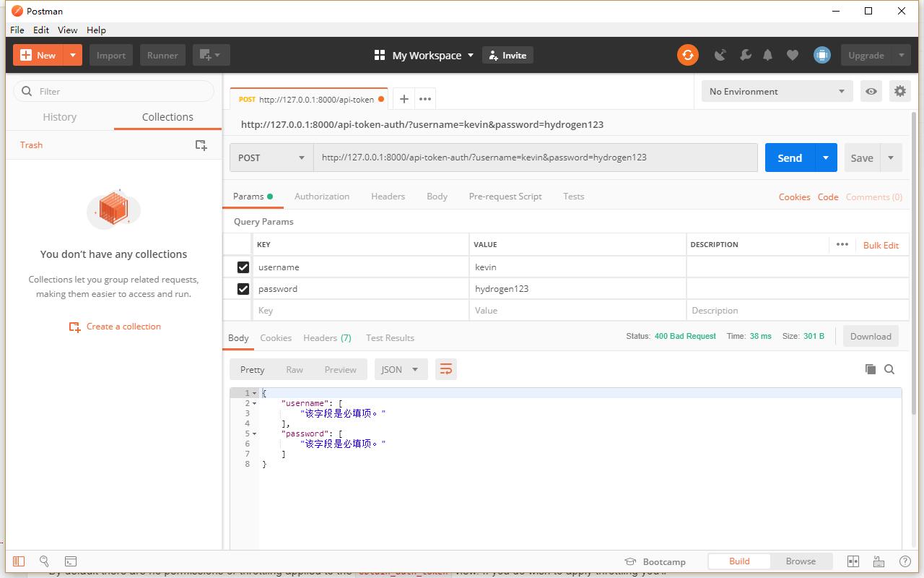The width and height of the screenshot is (924, 578).
Task: Open the Bulk Edit link
Action: click(881, 245)
